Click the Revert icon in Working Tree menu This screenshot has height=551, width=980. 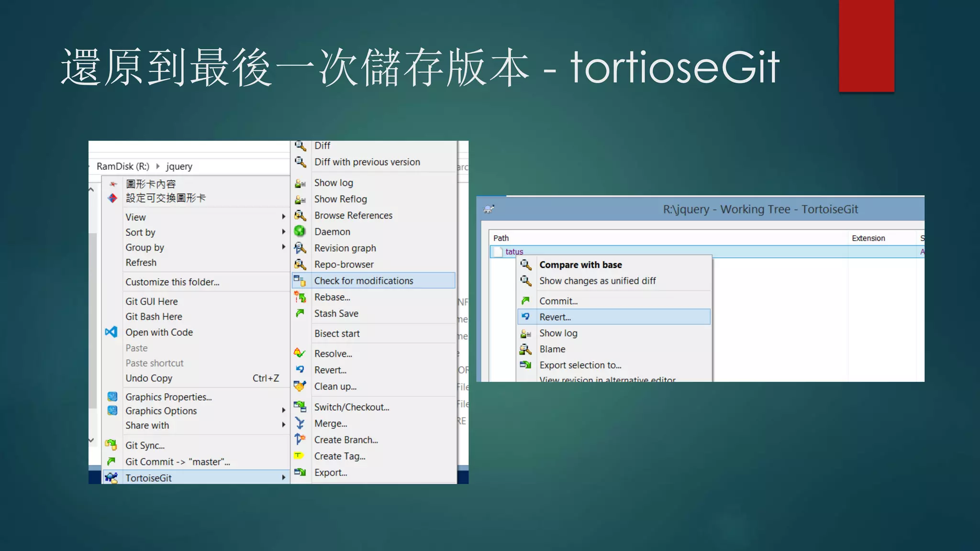(526, 317)
